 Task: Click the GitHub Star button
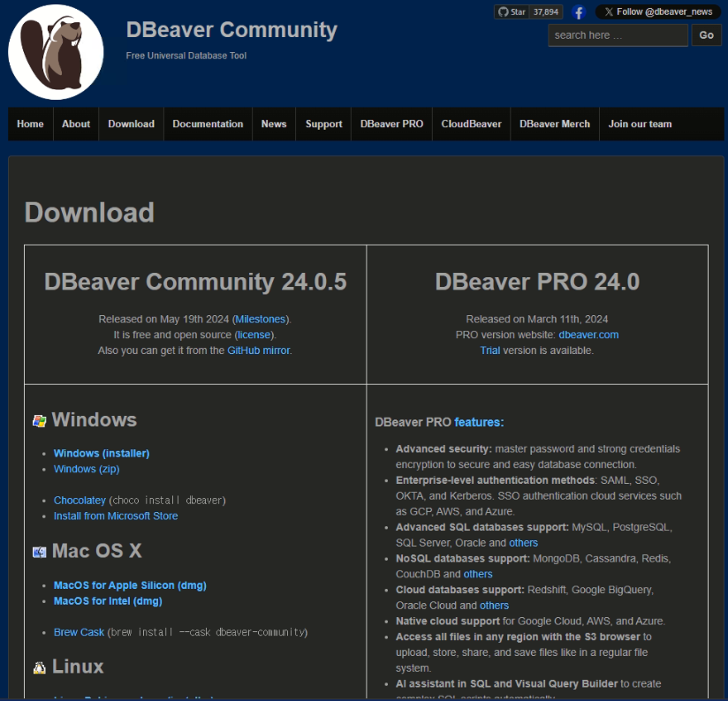click(x=512, y=12)
